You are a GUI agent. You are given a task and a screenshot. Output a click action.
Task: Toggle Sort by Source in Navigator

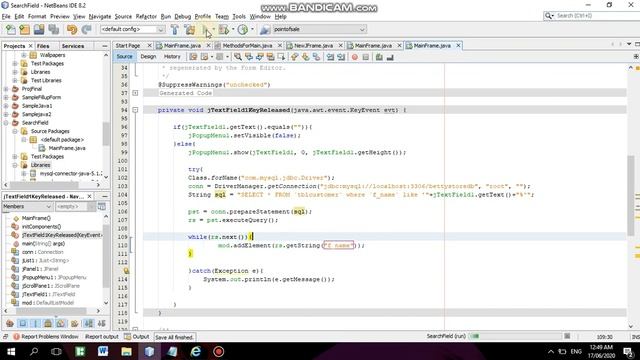click(x=101, y=324)
